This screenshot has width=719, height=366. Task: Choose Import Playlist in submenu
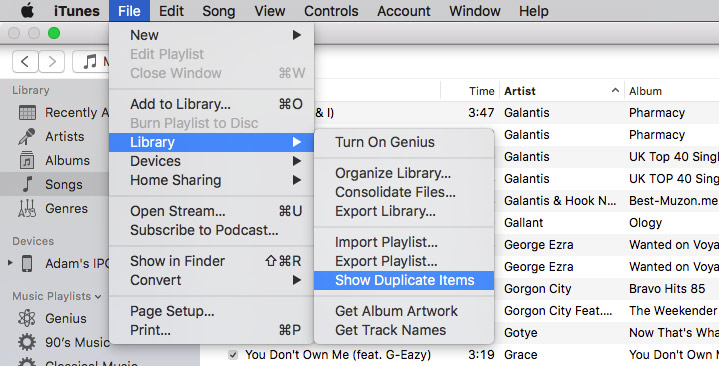[404, 242]
